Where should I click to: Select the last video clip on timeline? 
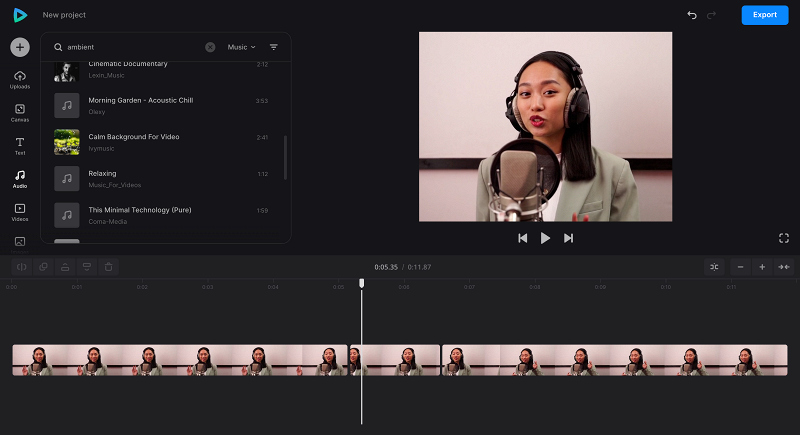615,360
